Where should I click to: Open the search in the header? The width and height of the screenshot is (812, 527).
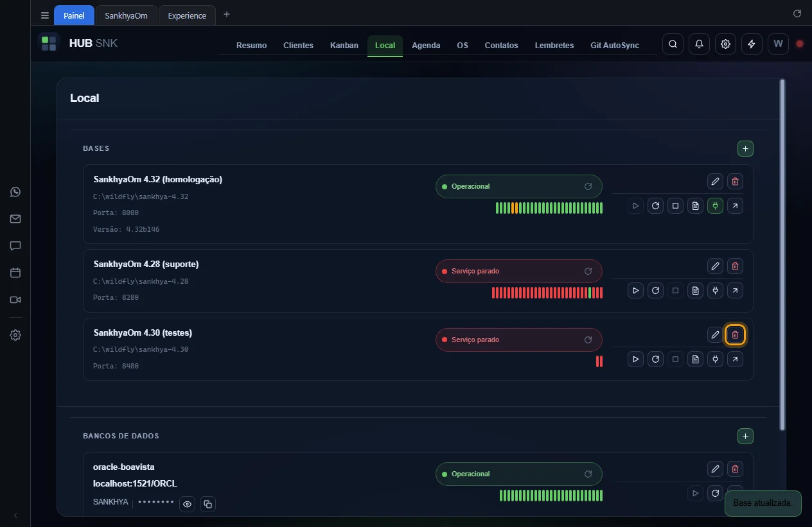pos(673,44)
